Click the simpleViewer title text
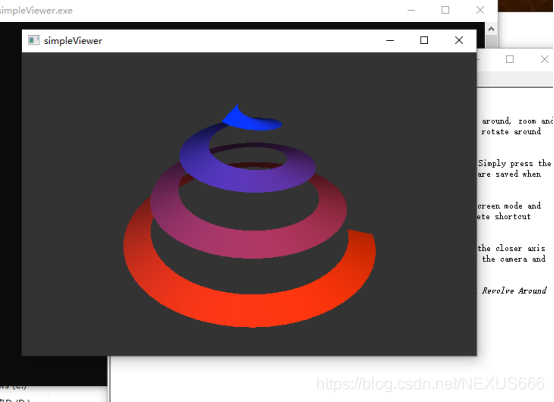Image resolution: width=554 pixels, height=402 pixels. [x=73, y=41]
